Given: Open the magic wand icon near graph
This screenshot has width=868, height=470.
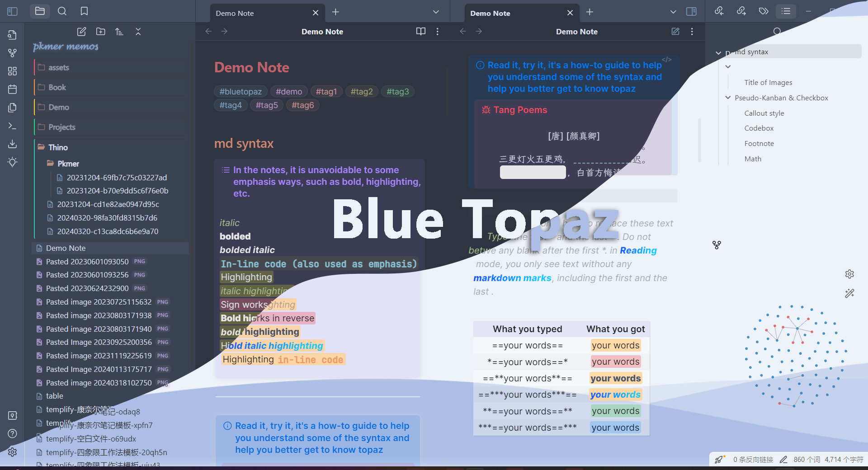Looking at the screenshot, I should [x=849, y=293].
